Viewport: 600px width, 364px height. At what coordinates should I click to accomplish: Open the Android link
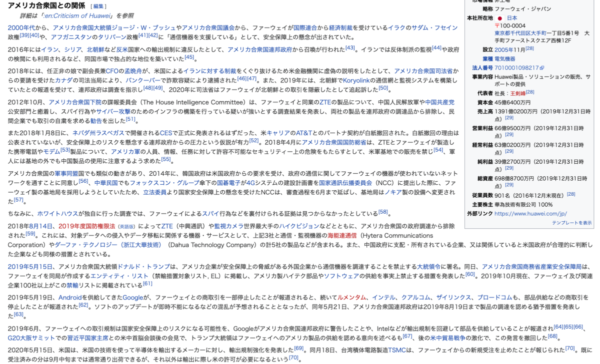click(x=70, y=297)
